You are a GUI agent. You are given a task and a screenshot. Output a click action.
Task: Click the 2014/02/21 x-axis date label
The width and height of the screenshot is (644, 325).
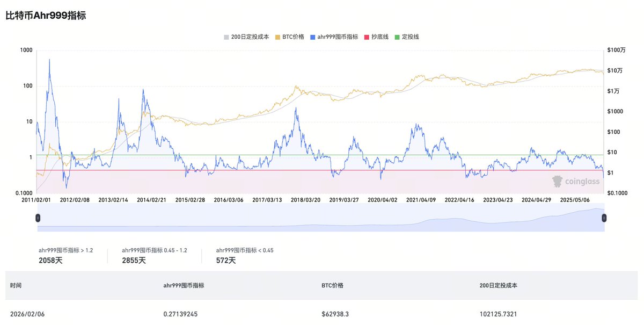click(152, 199)
